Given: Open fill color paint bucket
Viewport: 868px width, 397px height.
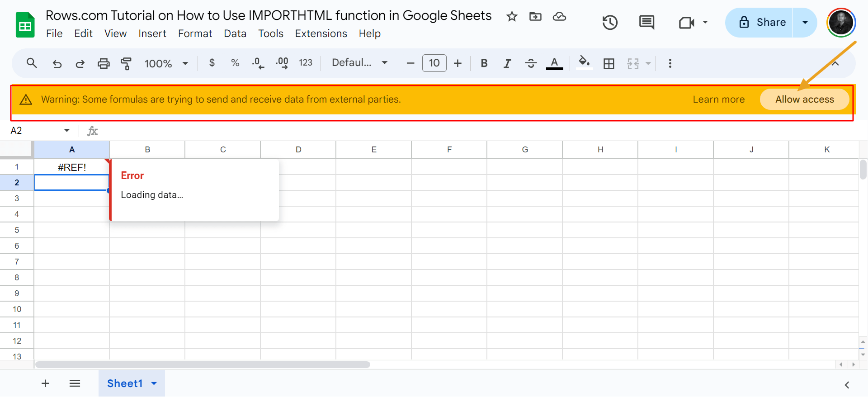Looking at the screenshot, I should (584, 62).
